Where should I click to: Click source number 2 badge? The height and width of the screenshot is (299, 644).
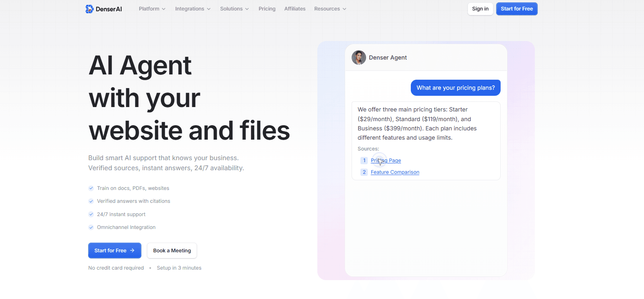[x=364, y=172]
